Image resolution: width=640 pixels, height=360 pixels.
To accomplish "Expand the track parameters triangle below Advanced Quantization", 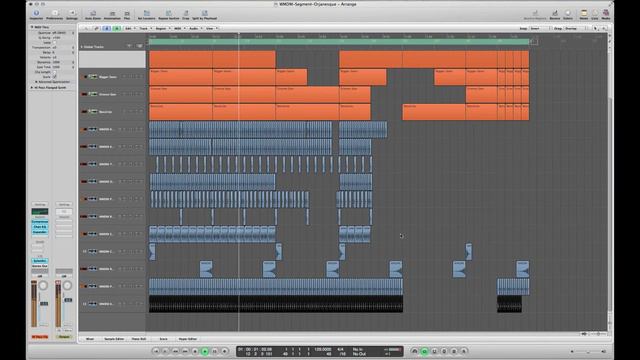I will tap(32, 87).
